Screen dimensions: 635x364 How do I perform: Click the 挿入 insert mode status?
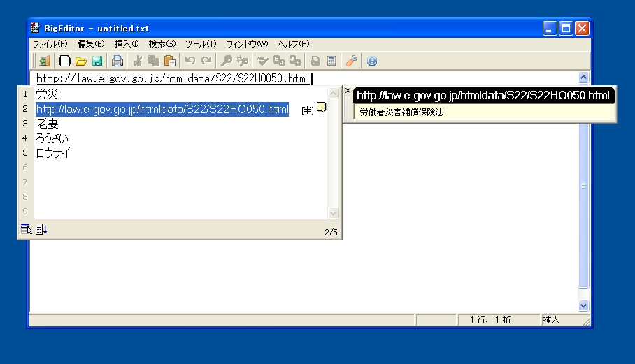(551, 320)
